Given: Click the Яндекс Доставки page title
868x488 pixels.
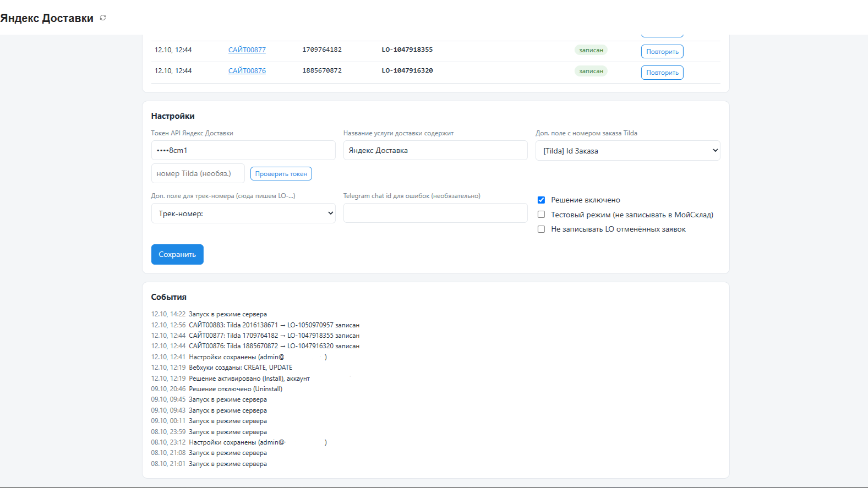Looking at the screenshot, I should point(47,18).
